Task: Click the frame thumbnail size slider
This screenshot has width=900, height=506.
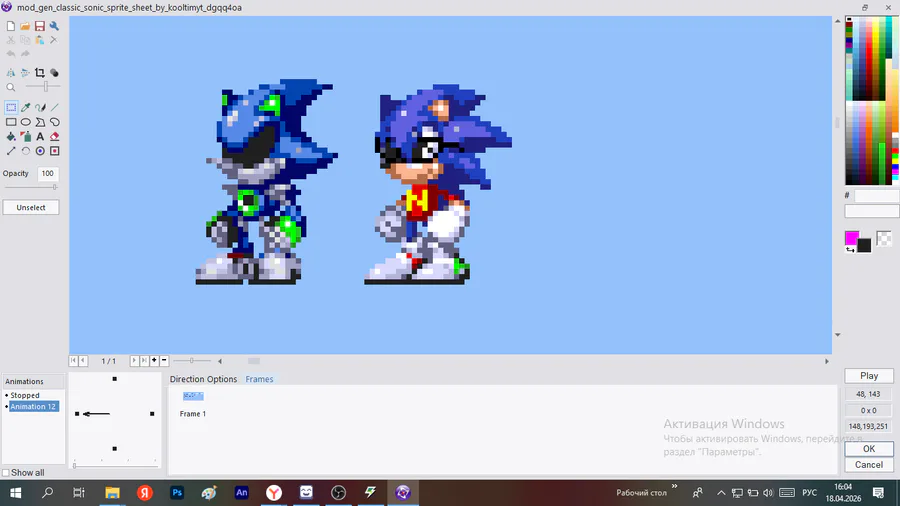Action: point(192,360)
